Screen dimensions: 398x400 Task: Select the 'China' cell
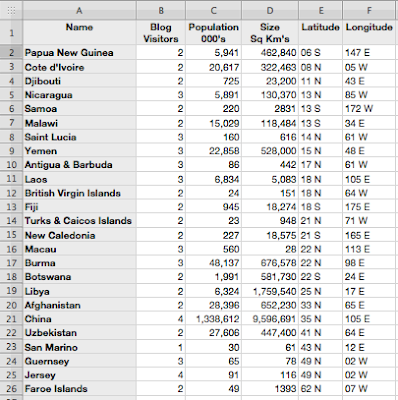coord(79,319)
